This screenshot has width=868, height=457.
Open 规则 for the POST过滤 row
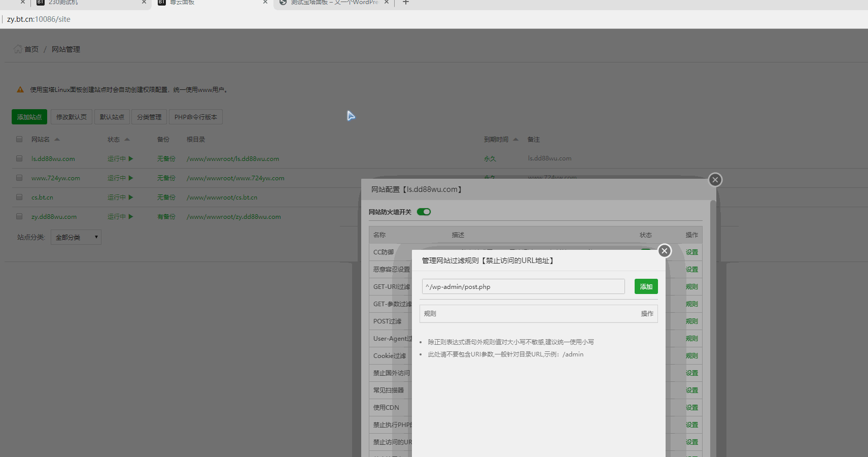point(692,321)
